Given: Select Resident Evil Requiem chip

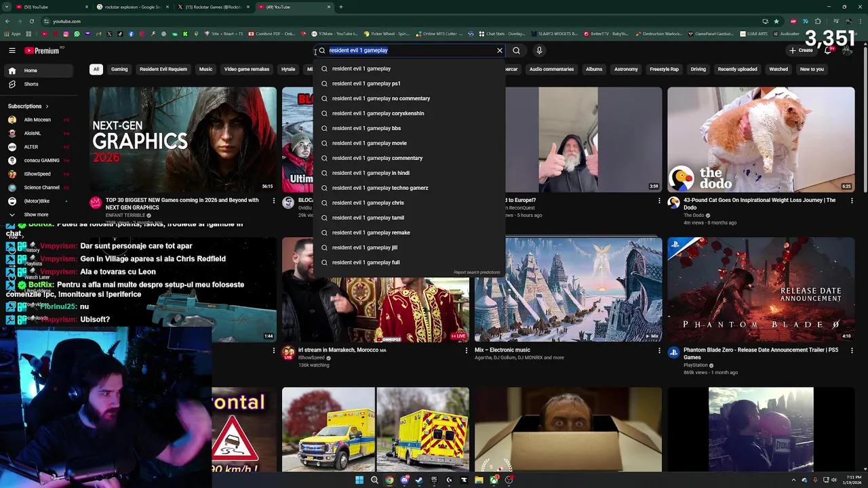Looking at the screenshot, I should [163, 69].
